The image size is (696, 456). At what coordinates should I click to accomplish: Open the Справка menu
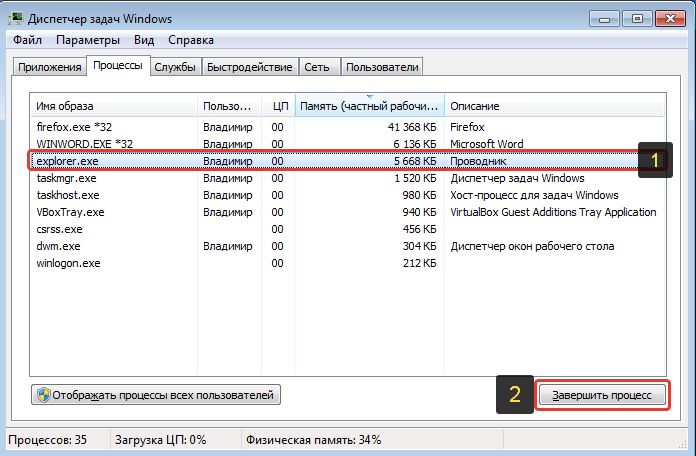click(x=191, y=40)
